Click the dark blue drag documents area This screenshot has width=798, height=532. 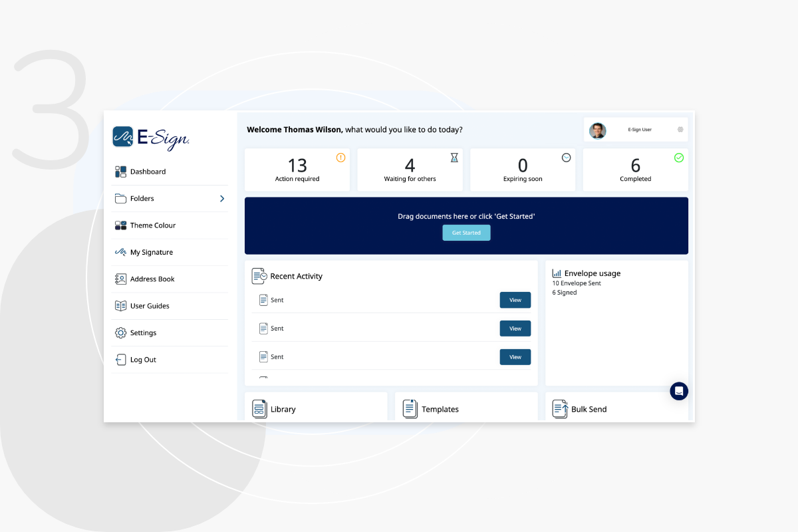[x=466, y=225]
